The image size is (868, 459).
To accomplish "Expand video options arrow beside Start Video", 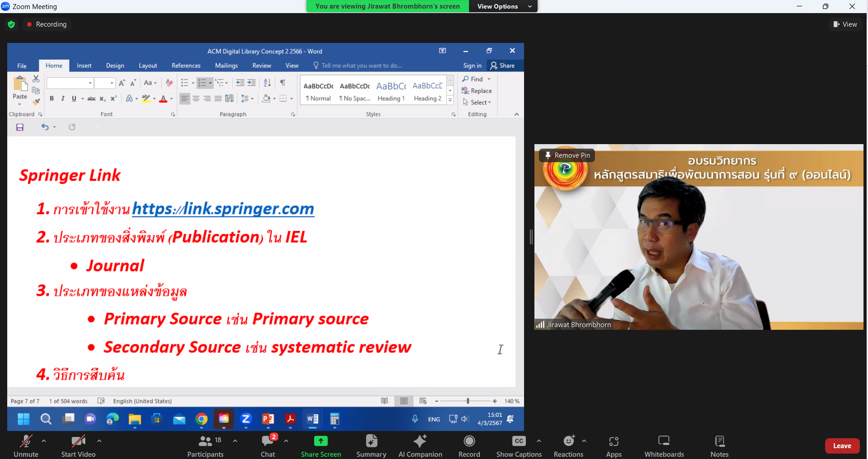I will (99, 441).
